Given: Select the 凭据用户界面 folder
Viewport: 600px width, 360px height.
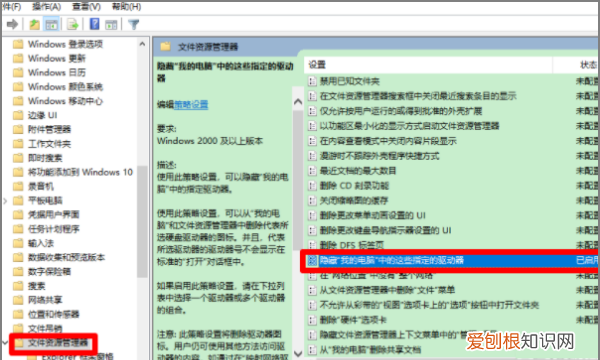Looking at the screenshot, I should point(54,215).
